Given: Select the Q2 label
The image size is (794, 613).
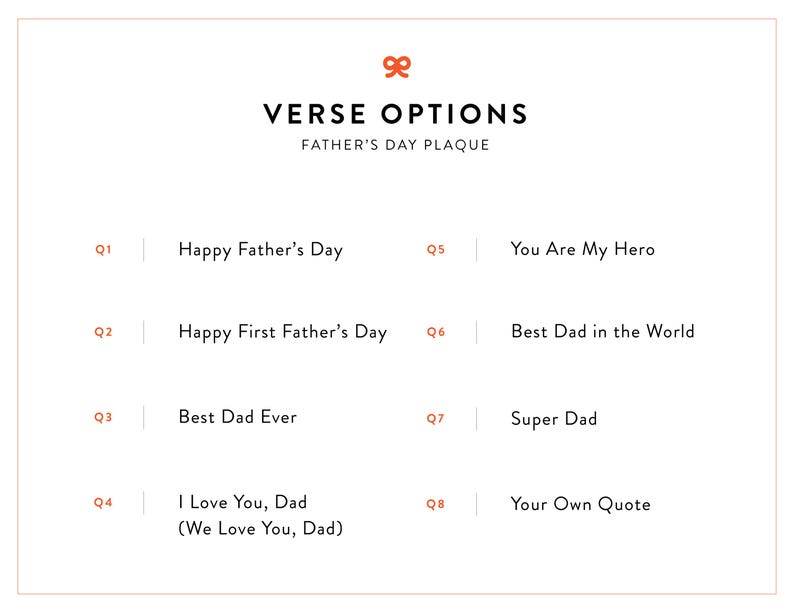Looking at the screenshot, I should tap(103, 333).
